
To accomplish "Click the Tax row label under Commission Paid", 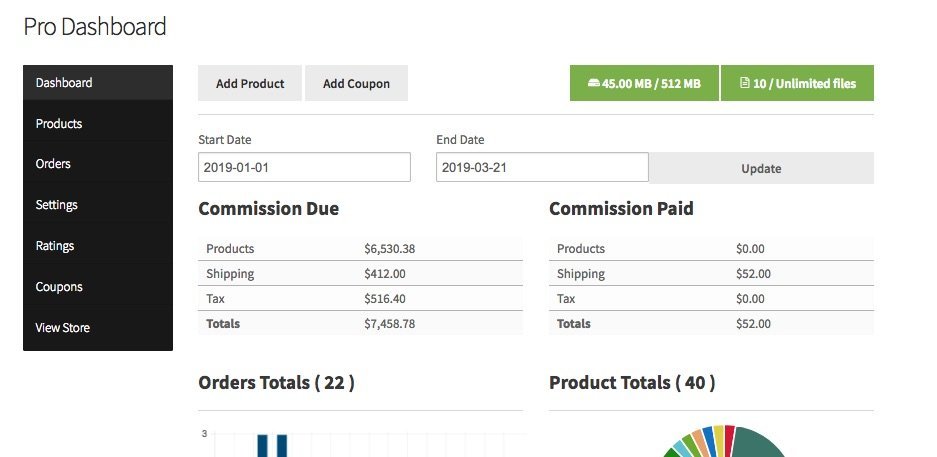I will pyautogui.click(x=566, y=299).
